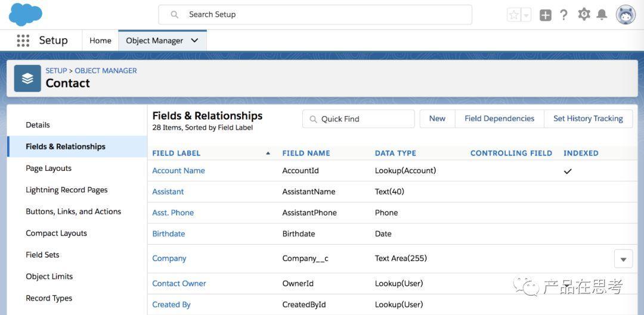Open the setup gear icon menu
The height and width of the screenshot is (315, 644).
(x=584, y=14)
